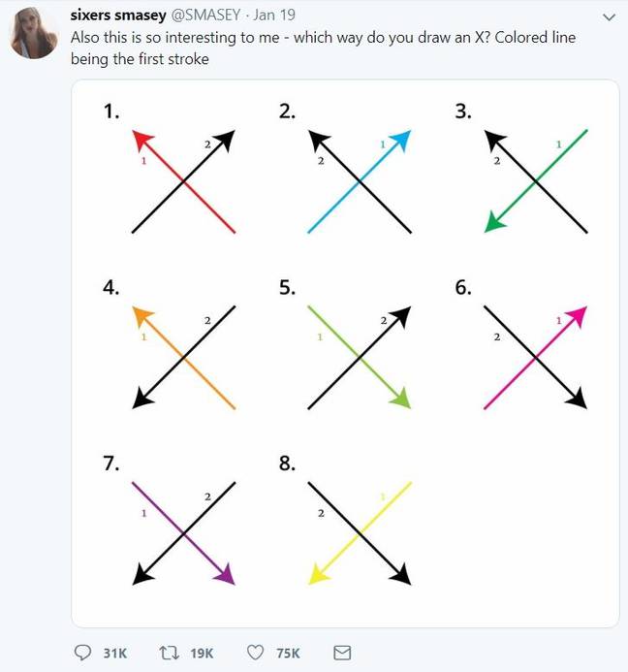
Task: Click the envelope direct message icon
Action: (x=342, y=653)
